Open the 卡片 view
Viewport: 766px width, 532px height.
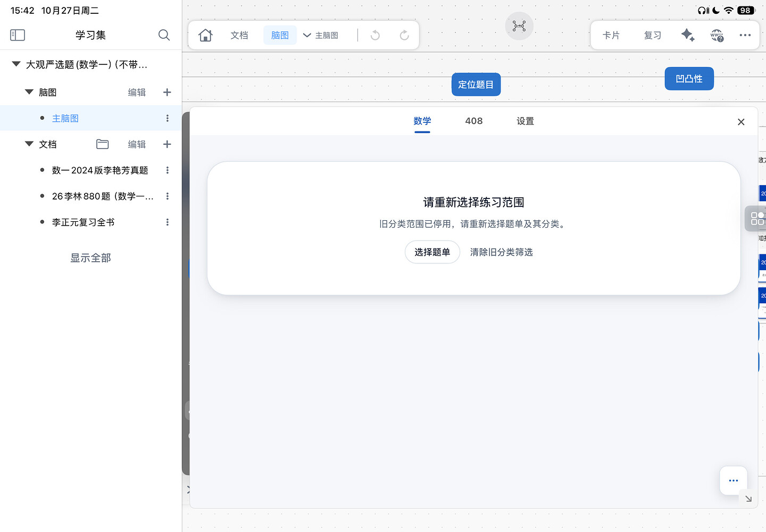pyautogui.click(x=611, y=35)
